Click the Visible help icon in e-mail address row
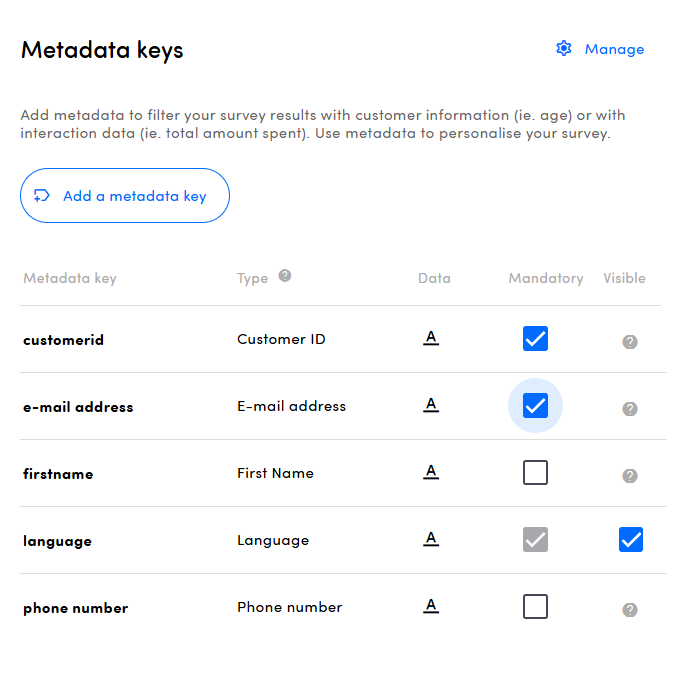This screenshot has width=689, height=673. tap(630, 409)
